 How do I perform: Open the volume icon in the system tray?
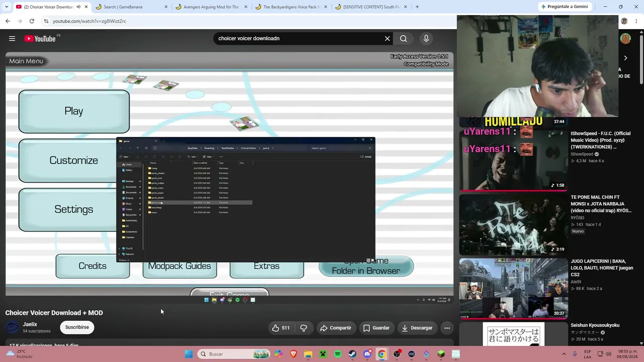pos(608,354)
